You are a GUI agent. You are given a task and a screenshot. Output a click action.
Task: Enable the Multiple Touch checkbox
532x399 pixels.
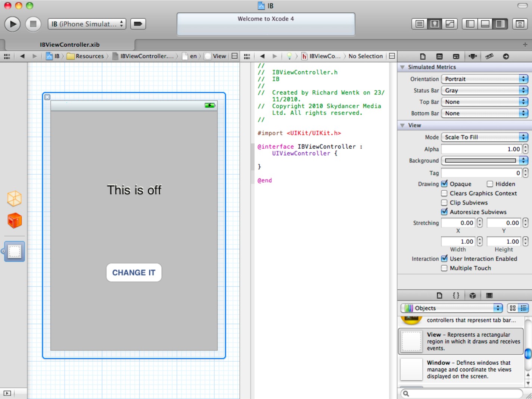click(x=444, y=268)
